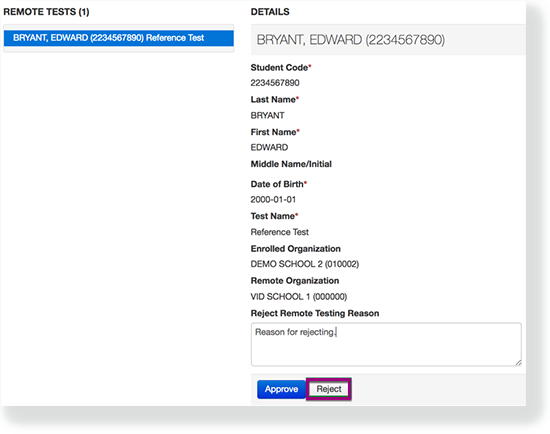This screenshot has height=434, width=550.
Task: Click the first name value EDWARD
Action: coord(269,147)
